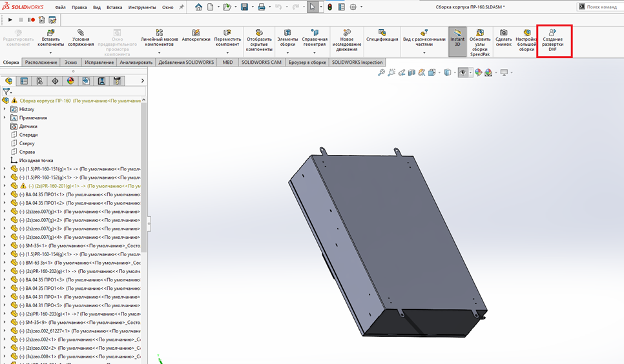624x364 pixels.
Task: Open file properties list icon
Action: tap(342, 7)
